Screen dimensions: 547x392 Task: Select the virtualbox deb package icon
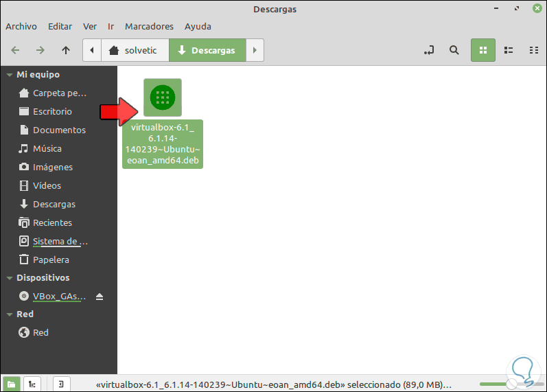pyautogui.click(x=163, y=97)
